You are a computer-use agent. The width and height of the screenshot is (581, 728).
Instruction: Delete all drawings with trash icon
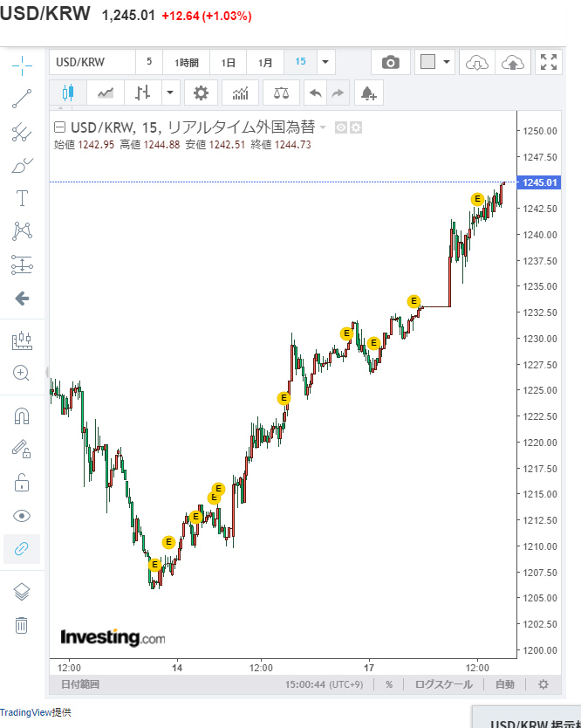point(22,625)
